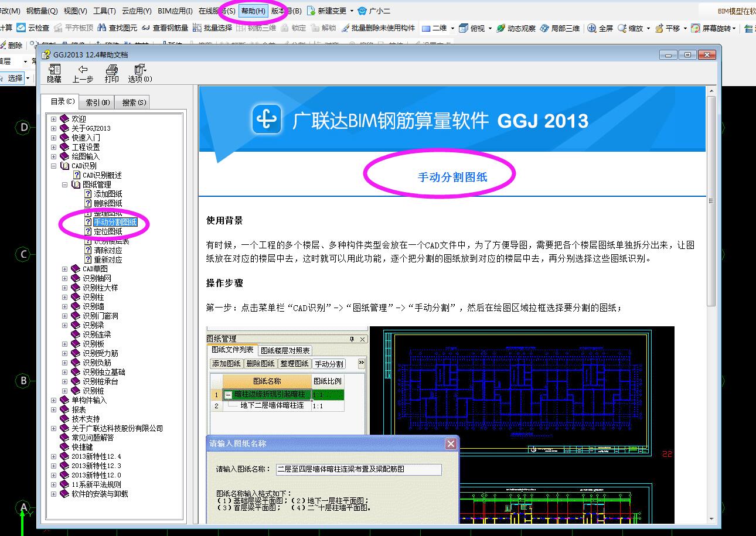Click the 平移 pan toolbar icon
Screen dimensions: 756x536
click(659, 28)
